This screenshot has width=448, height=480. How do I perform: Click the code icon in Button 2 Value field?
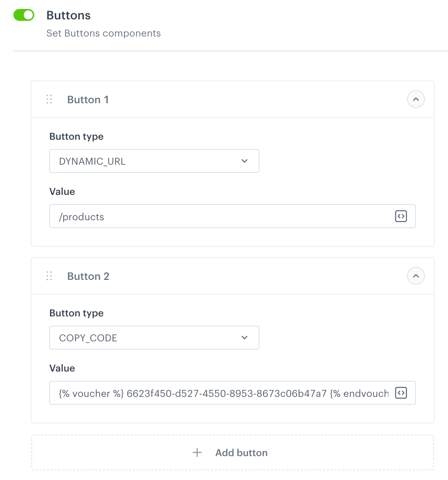click(401, 393)
